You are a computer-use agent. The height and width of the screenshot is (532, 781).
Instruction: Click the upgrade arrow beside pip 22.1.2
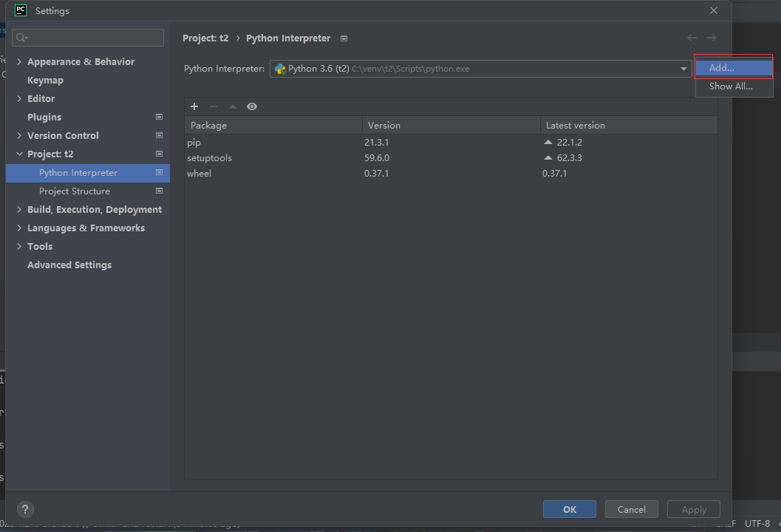[548, 142]
